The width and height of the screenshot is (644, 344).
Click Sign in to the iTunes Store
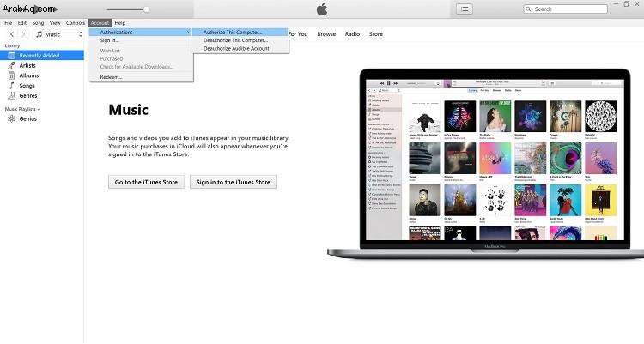(x=234, y=182)
